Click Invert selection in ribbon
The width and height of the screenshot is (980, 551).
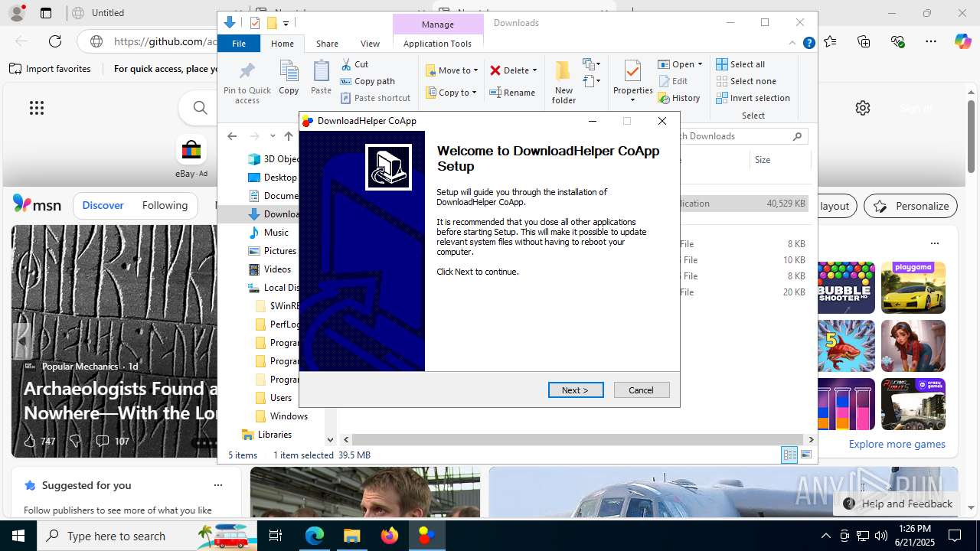point(753,98)
